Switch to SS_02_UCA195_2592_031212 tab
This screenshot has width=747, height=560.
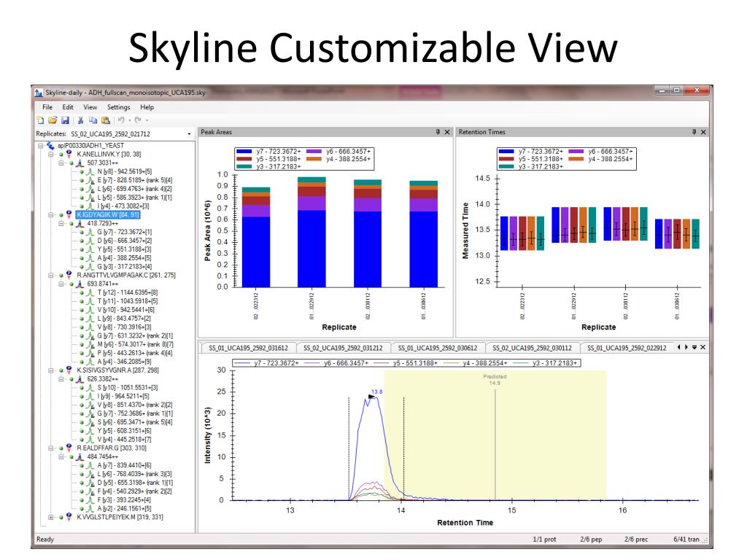click(343, 348)
